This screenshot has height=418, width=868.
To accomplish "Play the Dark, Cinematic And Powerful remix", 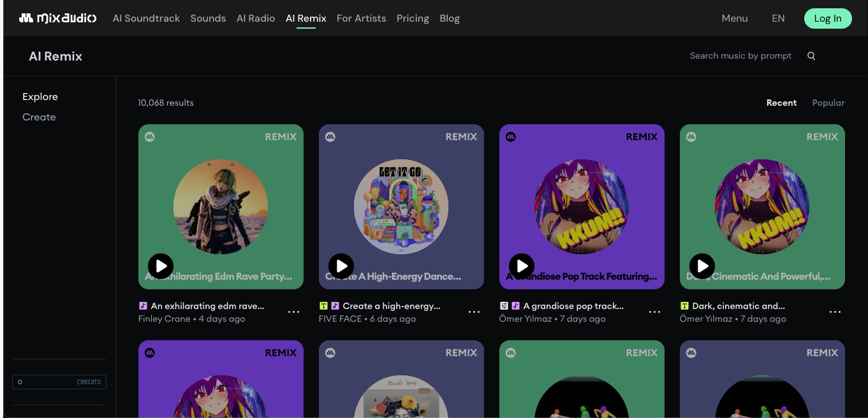I will click(x=702, y=266).
